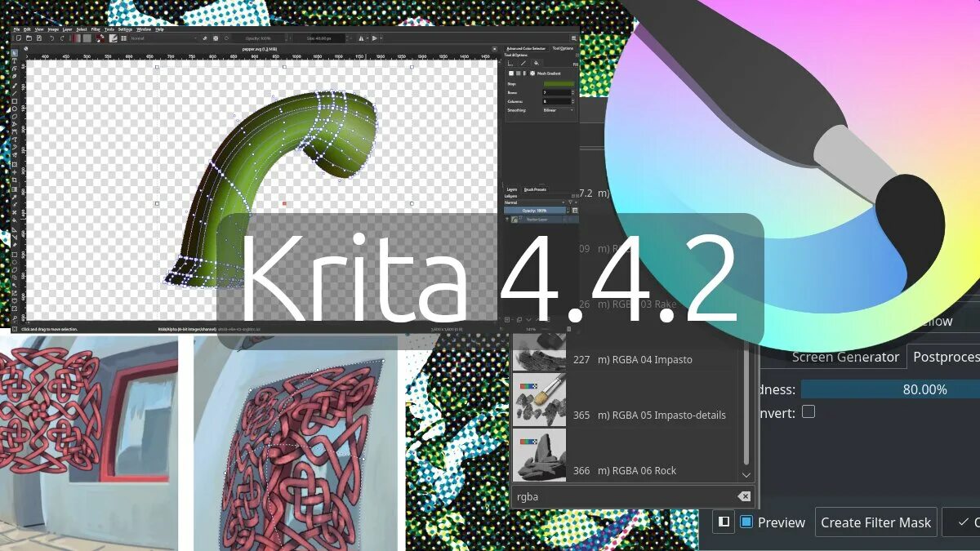The image size is (980, 551).
Task: Click the Columns spinbox field
Action: pyautogui.click(x=557, y=101)
